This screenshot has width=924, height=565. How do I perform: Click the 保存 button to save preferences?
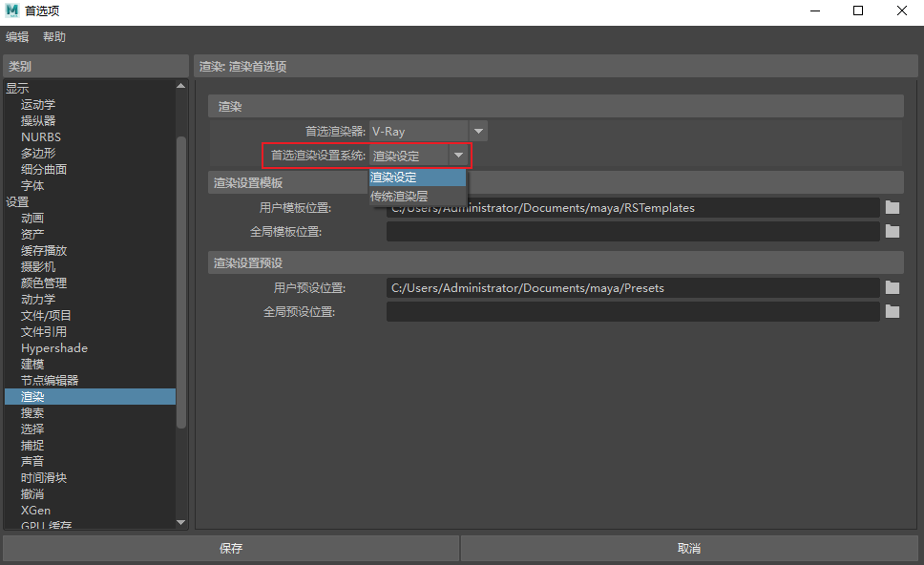pyautogui.click(x=230, y=548)
